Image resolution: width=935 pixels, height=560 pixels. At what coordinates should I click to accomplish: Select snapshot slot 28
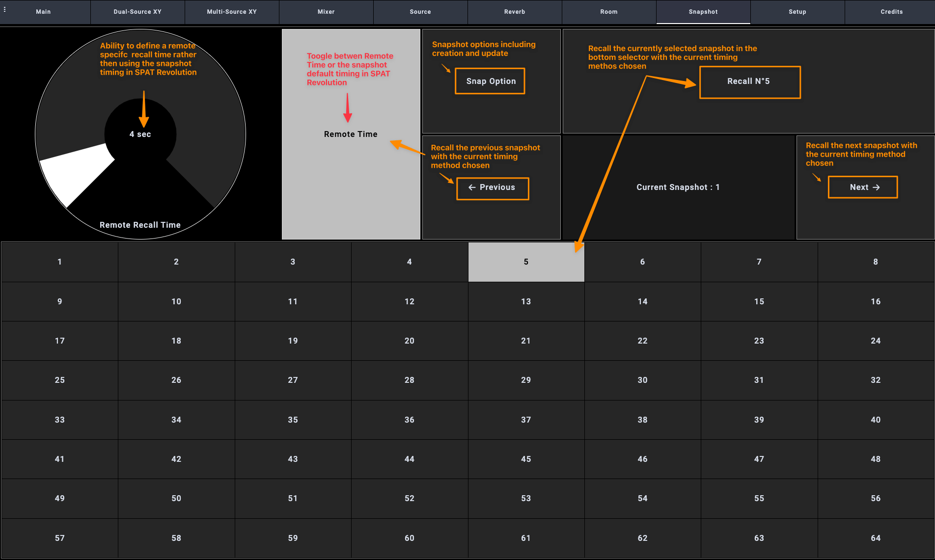point(409,380)
